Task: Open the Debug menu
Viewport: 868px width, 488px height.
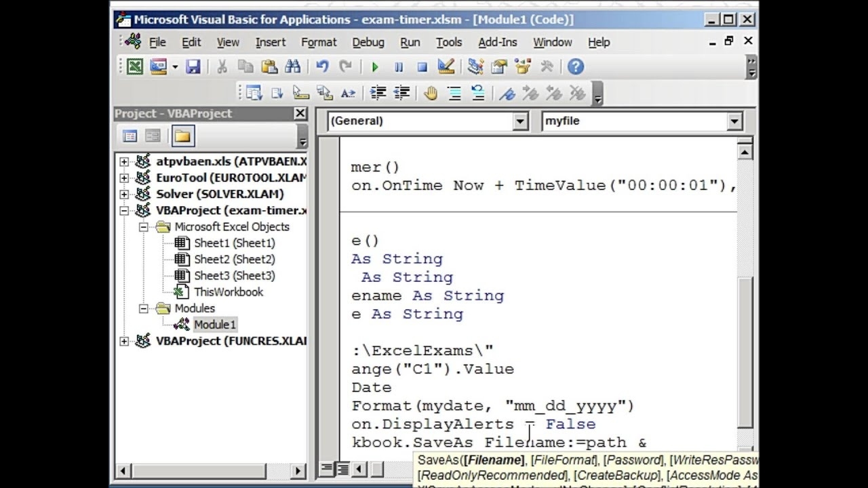Action: point(368,42)
